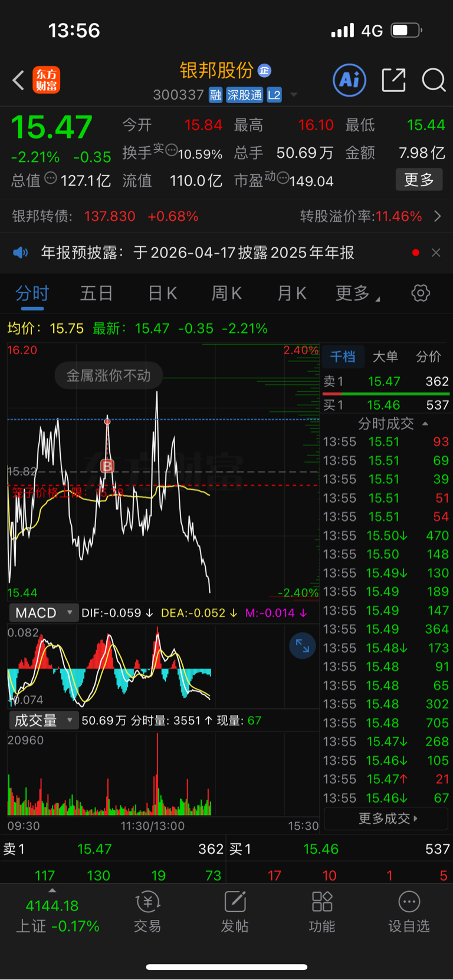
Task: Tap the trade row with volume 705
Action: click(386, 723)
